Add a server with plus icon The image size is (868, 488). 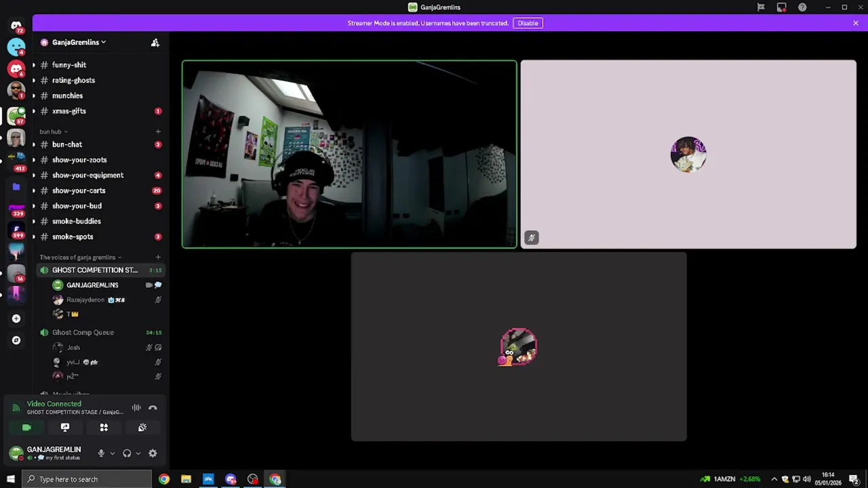point(16,319)
